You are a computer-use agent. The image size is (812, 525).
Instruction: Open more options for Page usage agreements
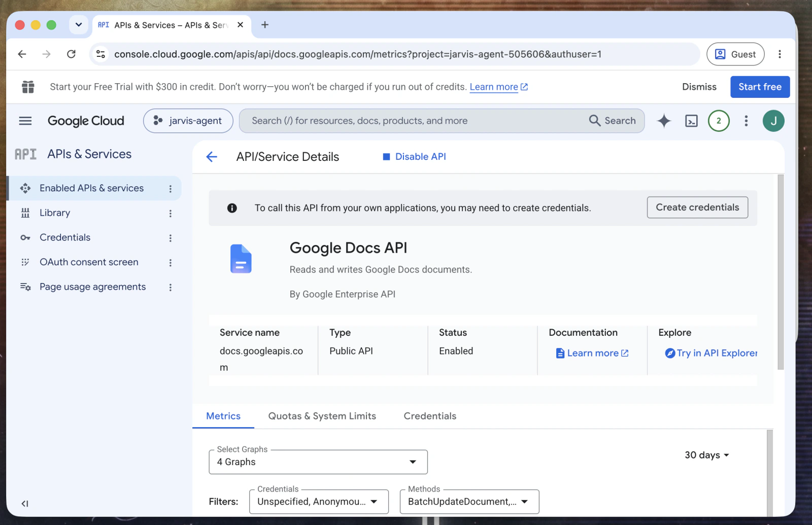pos(171,288)
